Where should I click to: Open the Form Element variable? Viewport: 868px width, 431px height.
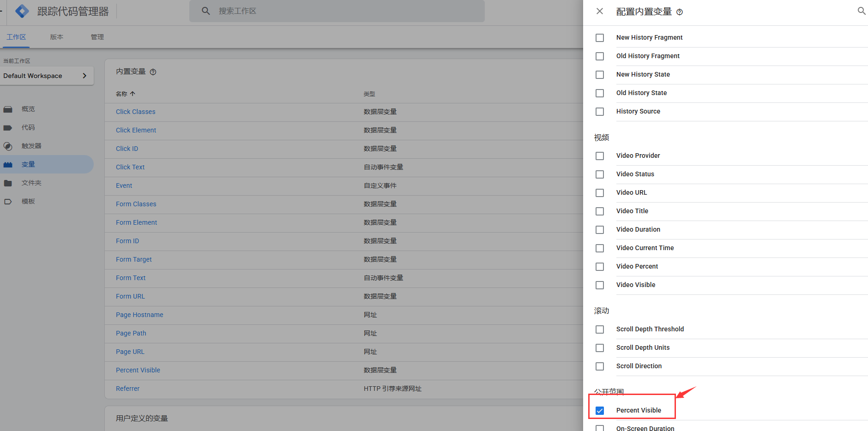click(x=137, y=222)
